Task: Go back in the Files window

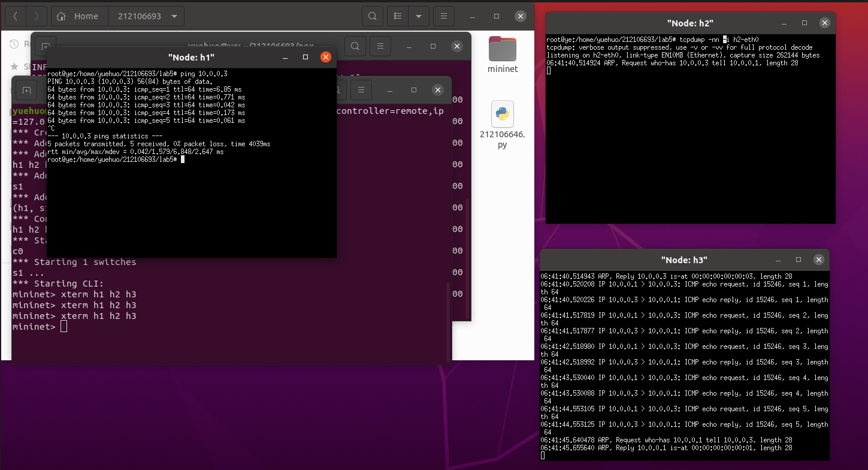Action: 15,16
